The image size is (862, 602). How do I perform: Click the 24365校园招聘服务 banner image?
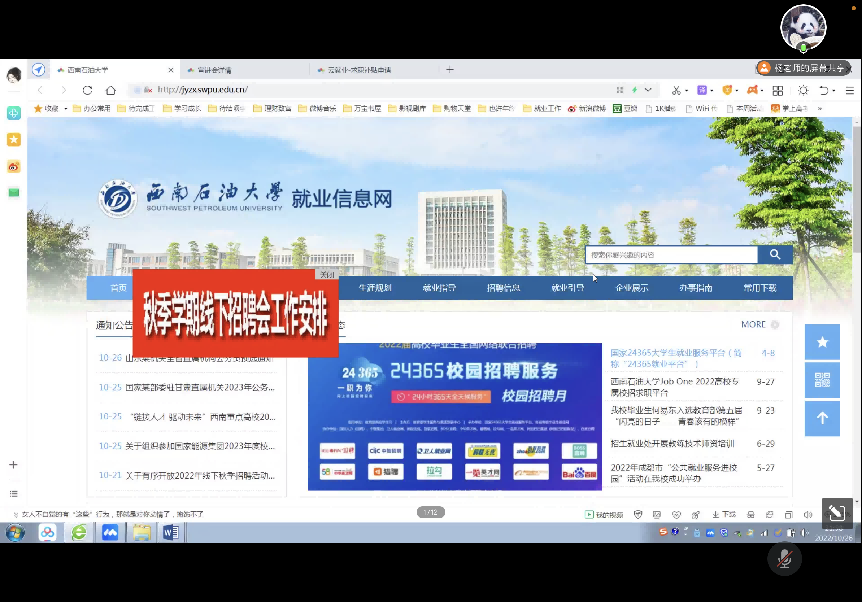tap(455, 416)
